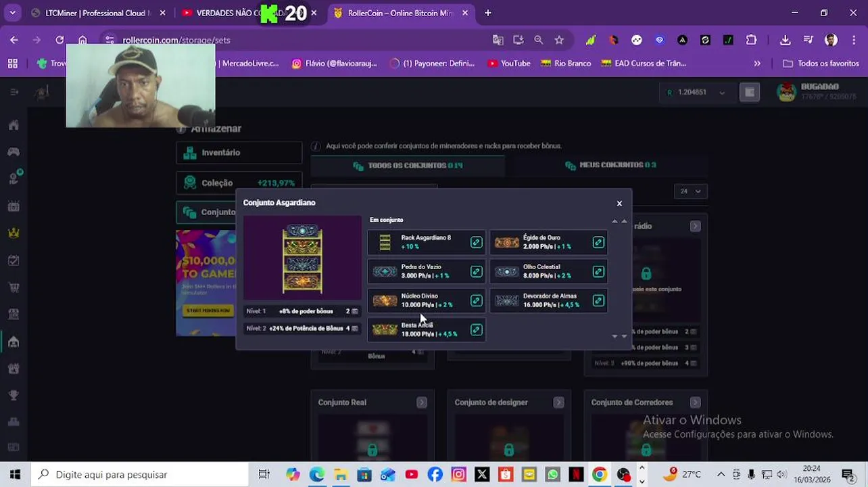
Task: Open link icon for Pedra do Vazio
Action: tap(476, 271)
